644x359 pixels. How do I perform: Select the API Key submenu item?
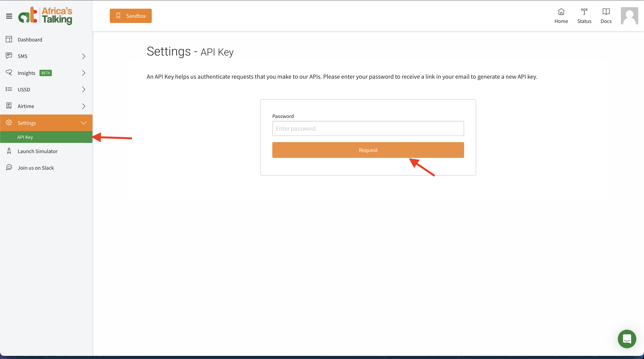pos(46,137)
